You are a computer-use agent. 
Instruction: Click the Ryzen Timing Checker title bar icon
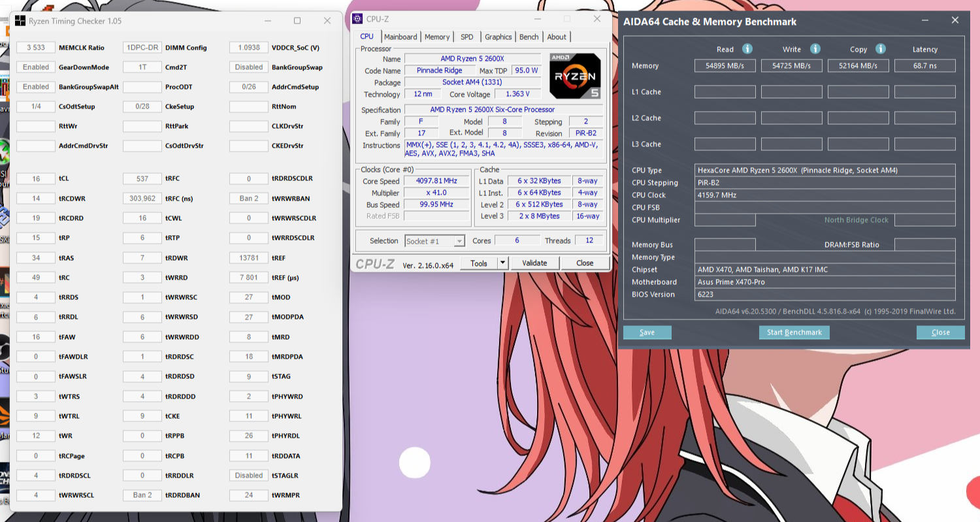pos(20,21)
